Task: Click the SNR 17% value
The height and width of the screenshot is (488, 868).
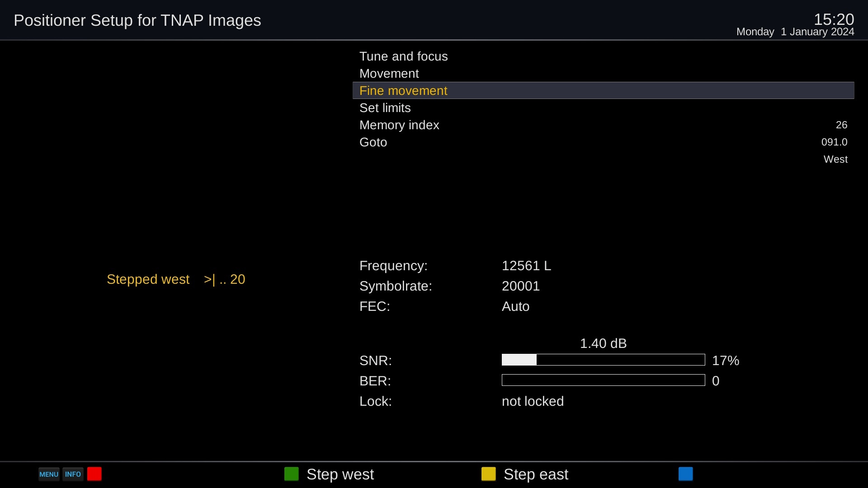Action: (726, 361)
